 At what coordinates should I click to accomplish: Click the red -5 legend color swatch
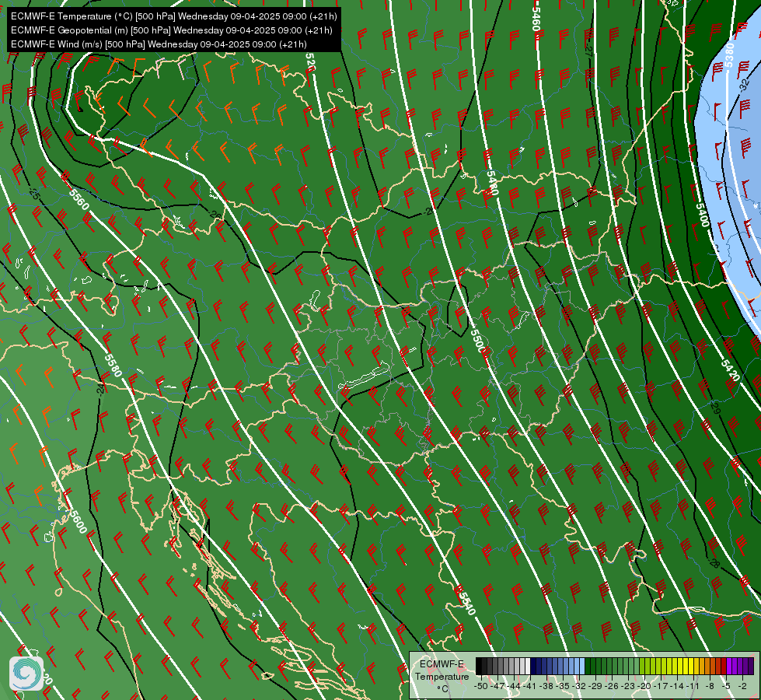pyautogui.click(x=724, y=666)
